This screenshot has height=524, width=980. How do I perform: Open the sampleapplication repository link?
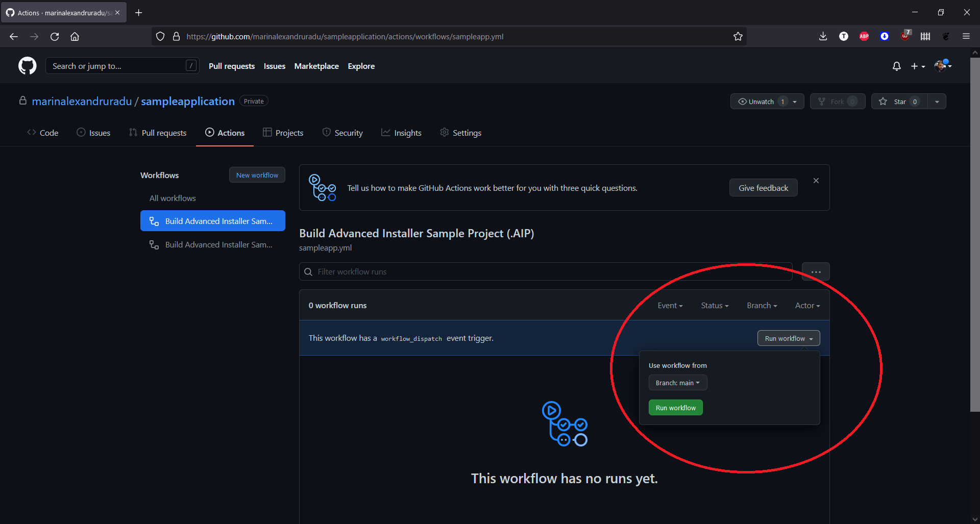click(x=188, y=101)
